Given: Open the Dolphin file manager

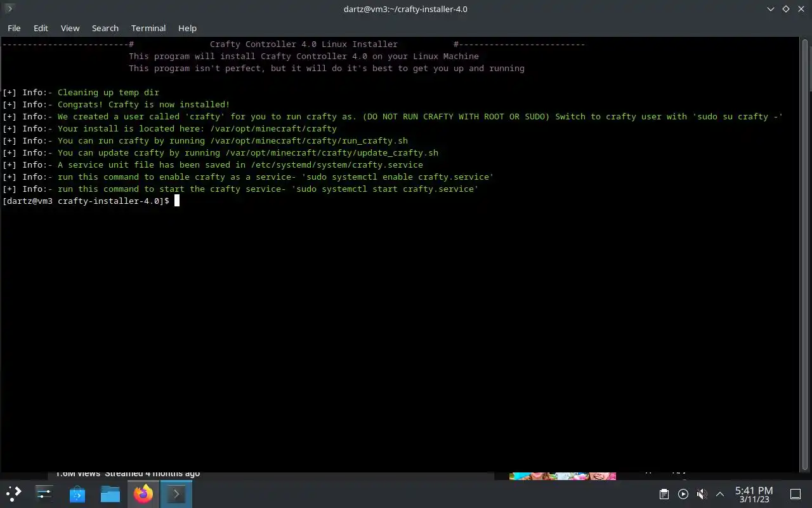Looking at the screenshot, I should point(110,493).
